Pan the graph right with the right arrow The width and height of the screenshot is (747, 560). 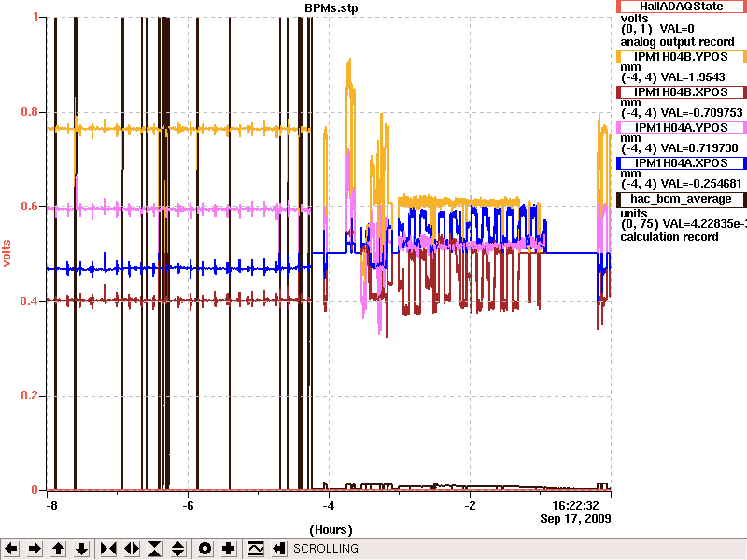point(35,549)
